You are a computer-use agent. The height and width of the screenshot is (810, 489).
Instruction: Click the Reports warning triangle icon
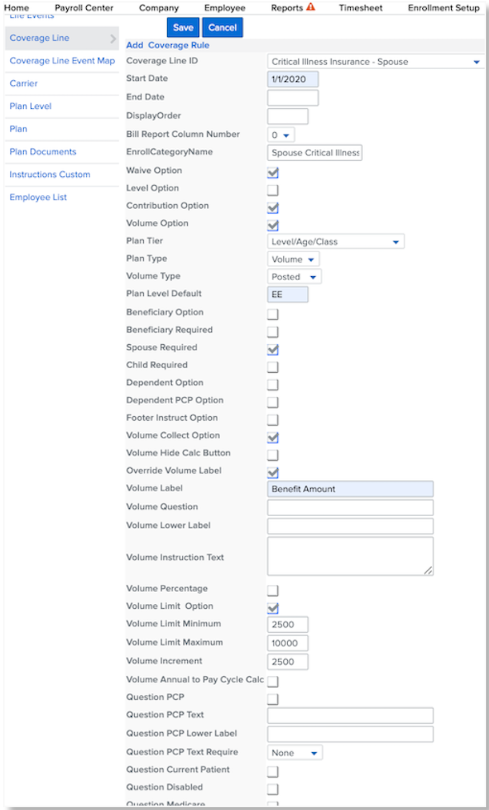(310, 7)
